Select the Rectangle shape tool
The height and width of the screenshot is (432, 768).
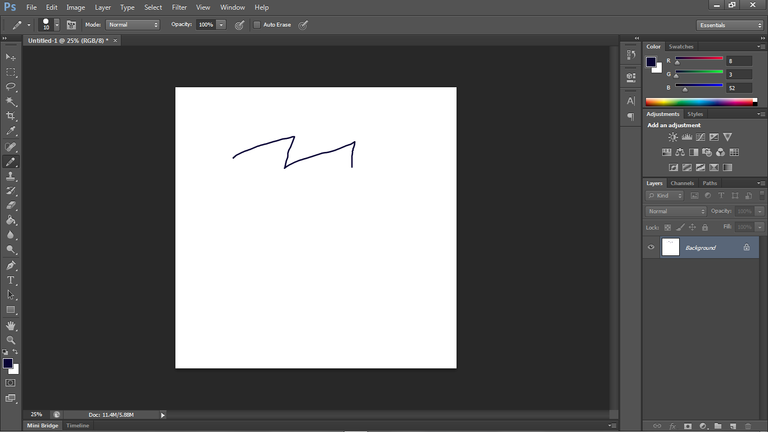(11, 310)
